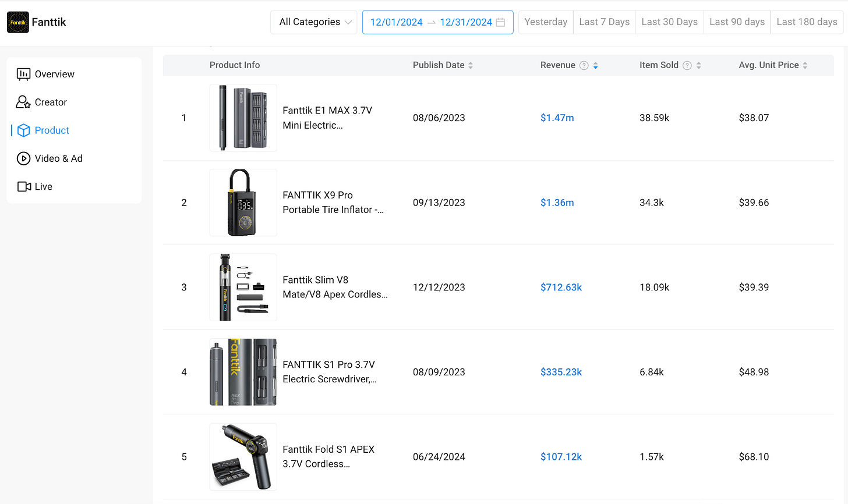Select Last 90 days range
This screenshot has width=848, height=504.
pos(737,22)
